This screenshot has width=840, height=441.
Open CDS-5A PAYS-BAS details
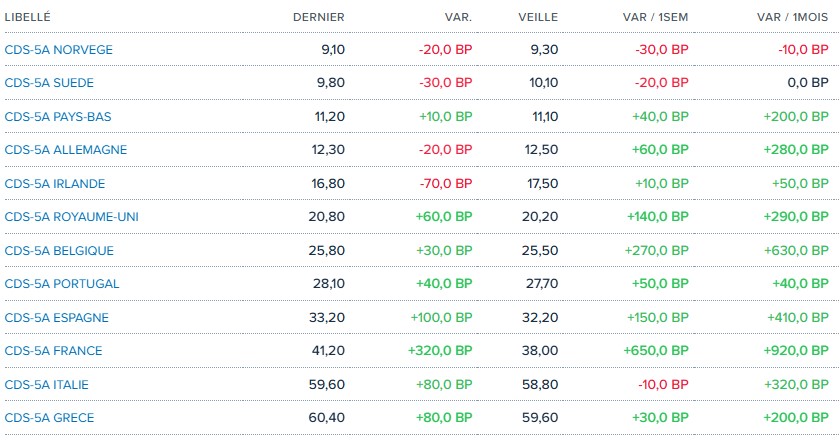tap(58, 116)
